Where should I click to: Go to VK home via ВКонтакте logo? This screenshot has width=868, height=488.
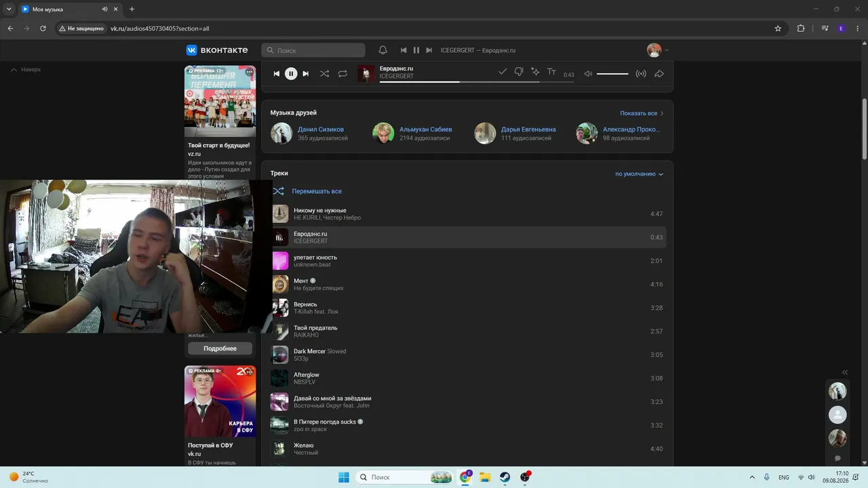[x=217, y=50]
